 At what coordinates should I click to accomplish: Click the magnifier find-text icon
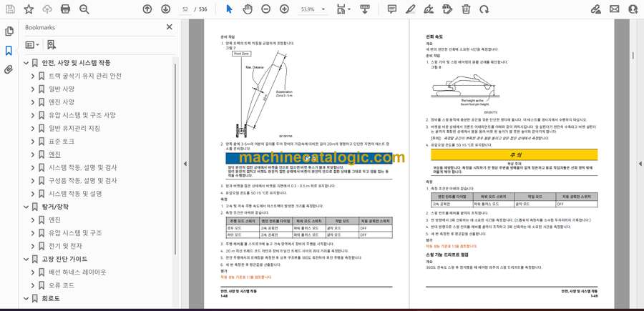[84, 9]
